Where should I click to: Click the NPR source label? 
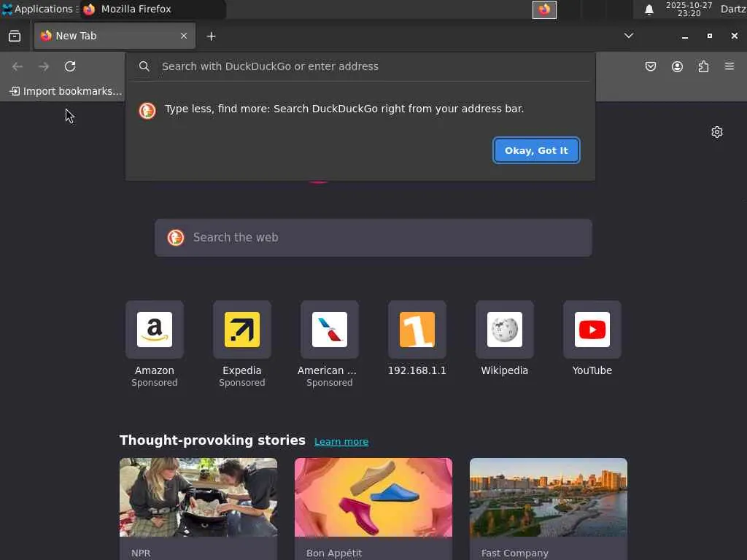(141, 553)
